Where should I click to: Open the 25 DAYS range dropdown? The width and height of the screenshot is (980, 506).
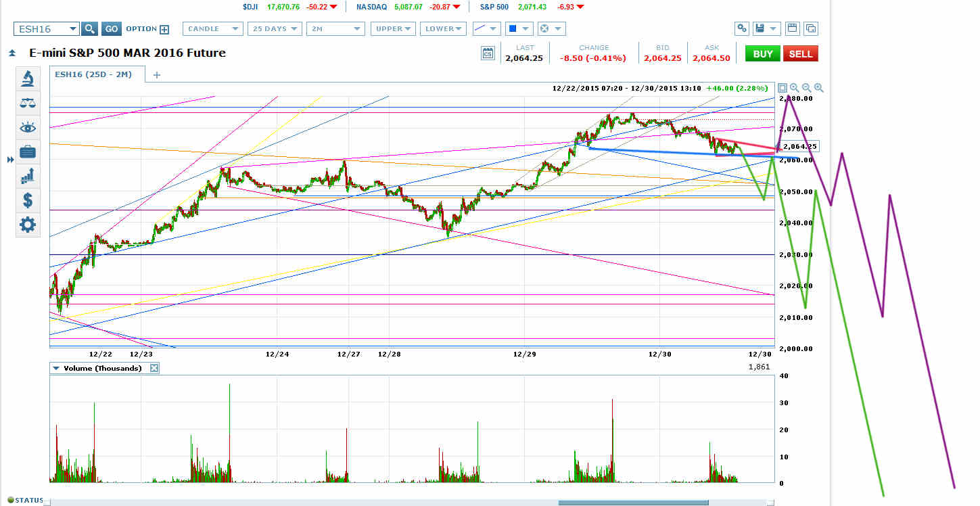point(275,29)
